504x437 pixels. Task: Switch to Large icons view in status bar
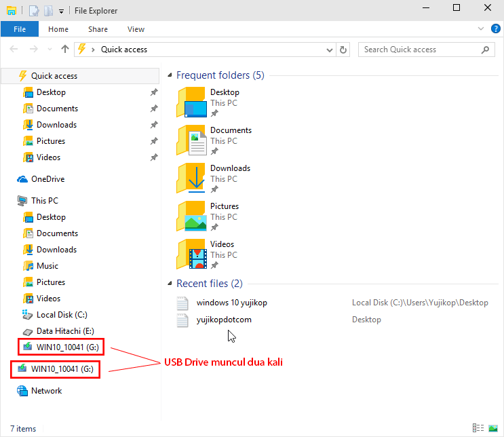coord(492,428)
